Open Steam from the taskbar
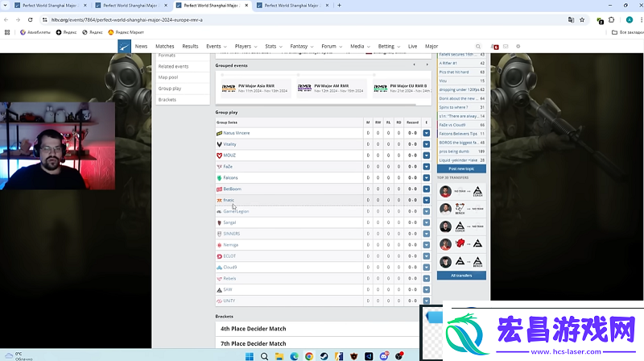Viewport: 644px width, 361px height. [x=324, y=356]
